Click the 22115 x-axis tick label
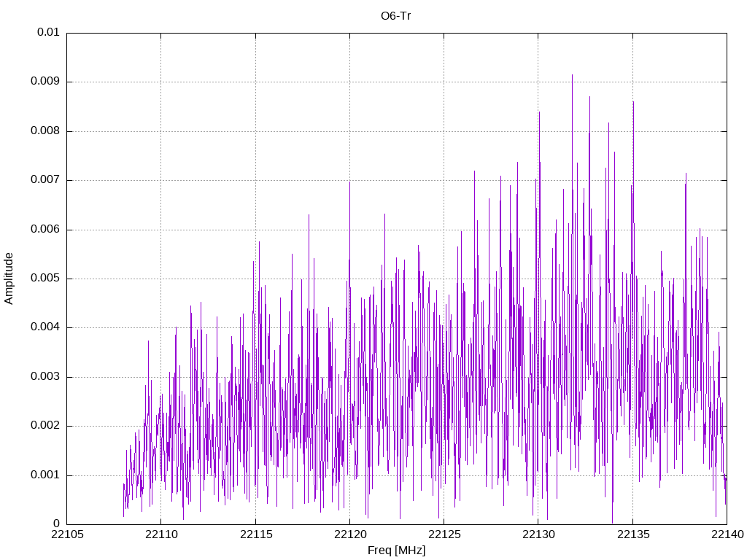 tap(256, 534)
